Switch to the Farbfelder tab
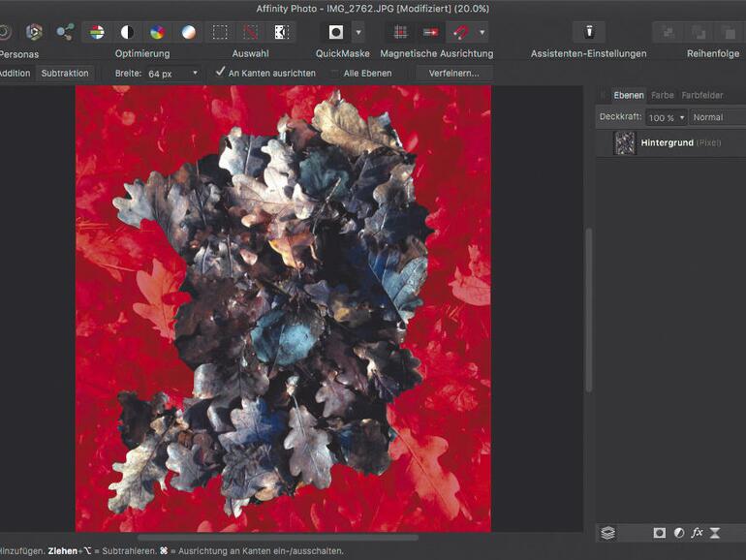 click(702, 96)
